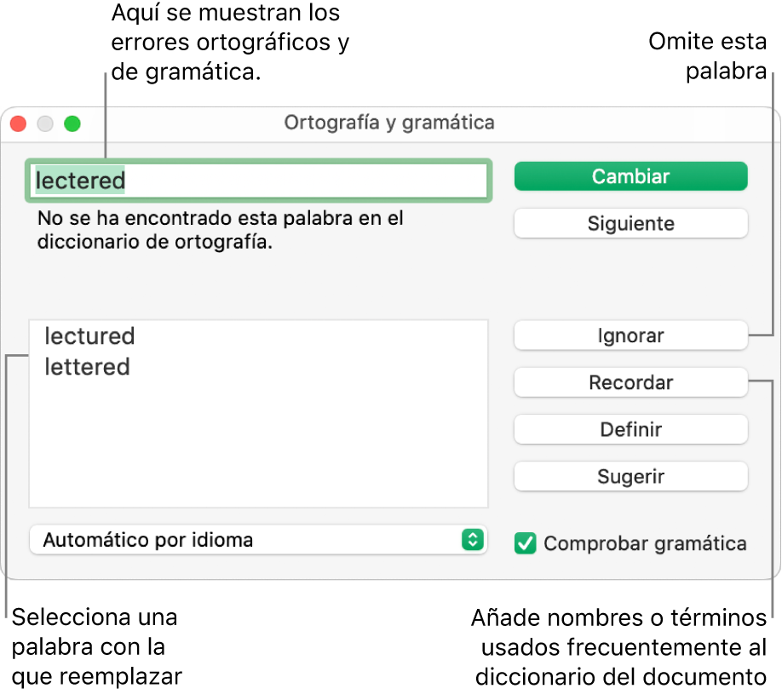Screen dimensions: 782x700
Task: Click the Sugerir button
Action: [x=630, y=477]
